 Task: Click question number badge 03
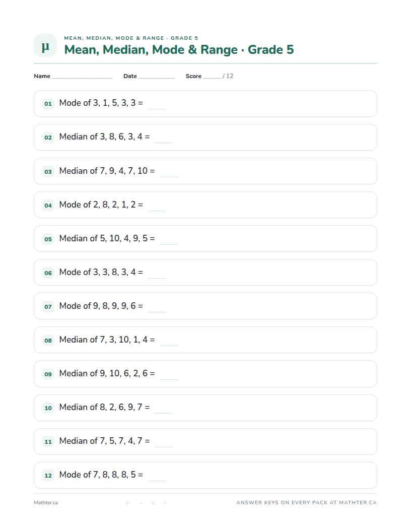point(48,171)
